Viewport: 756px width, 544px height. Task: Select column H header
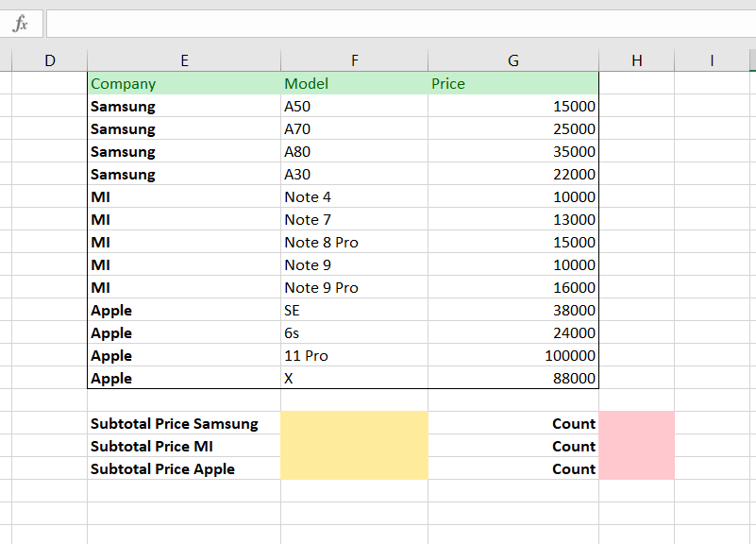coord(637,60)
